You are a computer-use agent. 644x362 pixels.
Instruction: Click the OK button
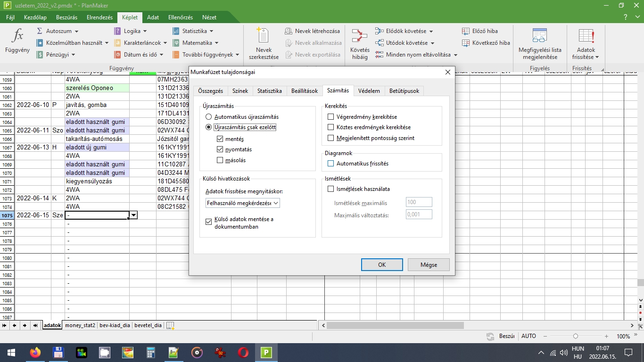382,264
